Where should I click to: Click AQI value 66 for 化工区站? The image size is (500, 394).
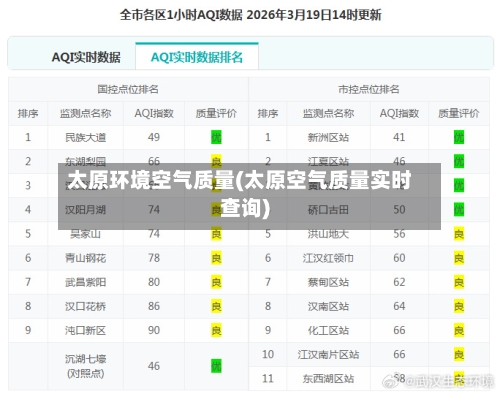tap(399, 330)
